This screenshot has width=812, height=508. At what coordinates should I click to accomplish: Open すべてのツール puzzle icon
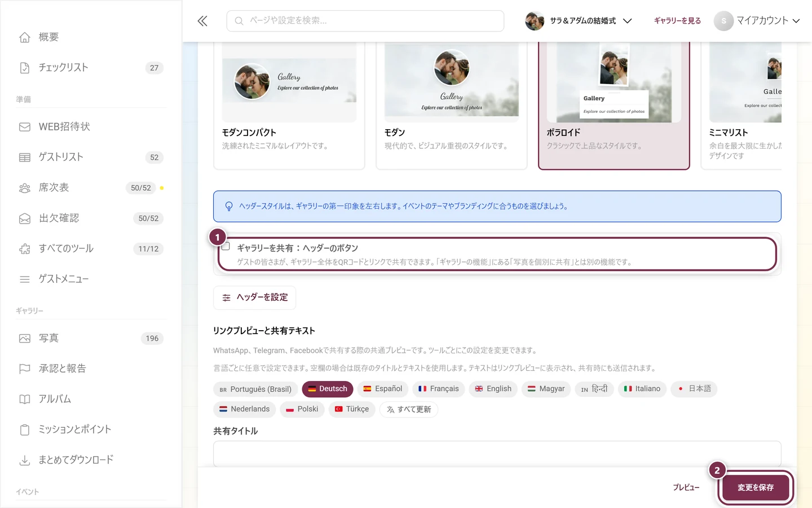pyautogui.click(x=25, y=249)
